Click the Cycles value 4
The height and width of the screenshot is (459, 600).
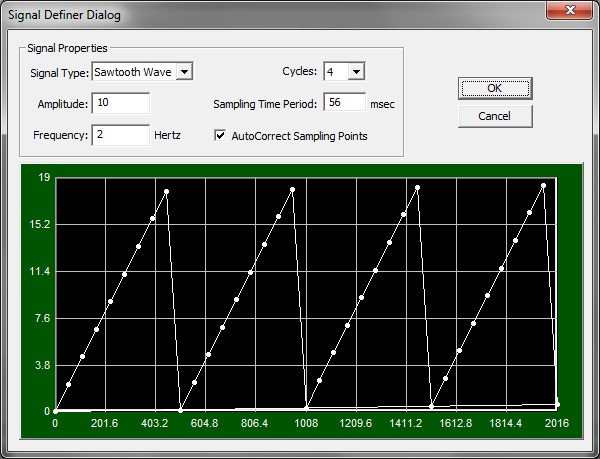coord(330,72)
